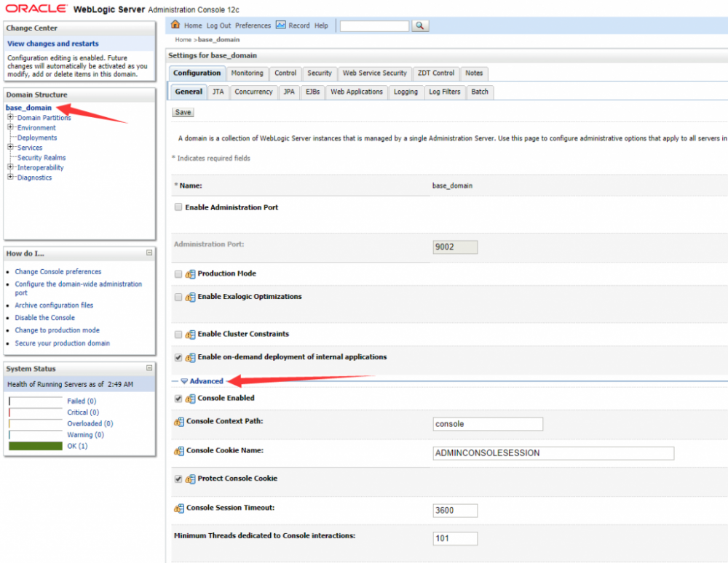Toggle Enable Administration Port checkbox

178,207
